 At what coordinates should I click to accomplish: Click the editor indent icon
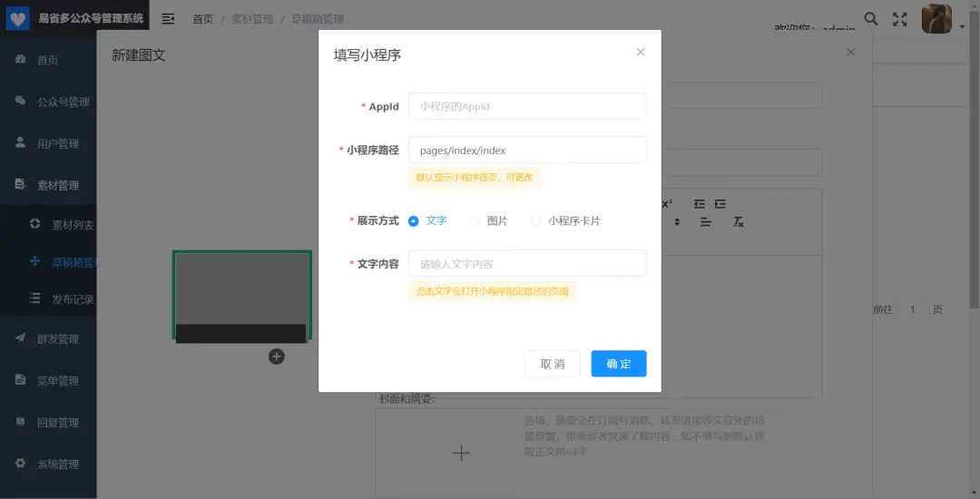(720, 204)
